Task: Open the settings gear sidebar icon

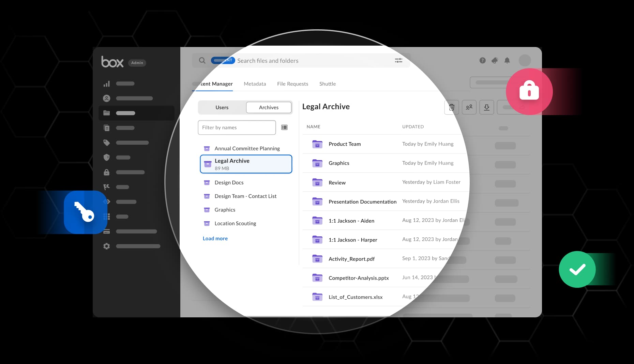Action: click(x=107, y=246)
